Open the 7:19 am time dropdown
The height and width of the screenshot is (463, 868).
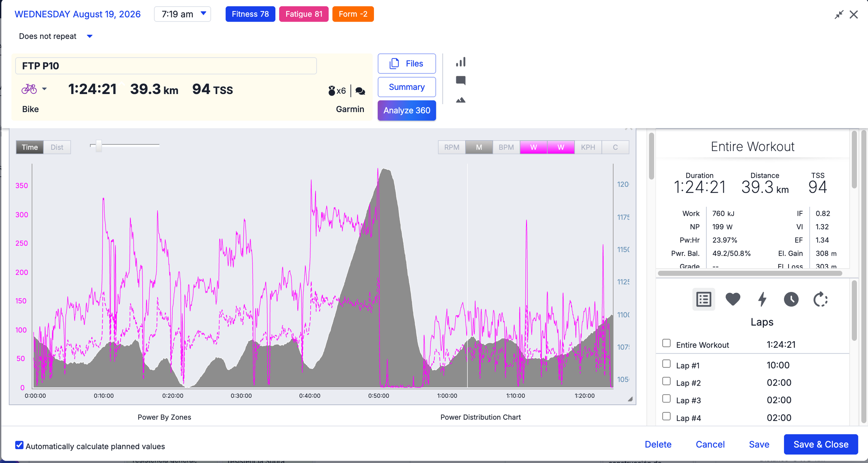point(183,14)
